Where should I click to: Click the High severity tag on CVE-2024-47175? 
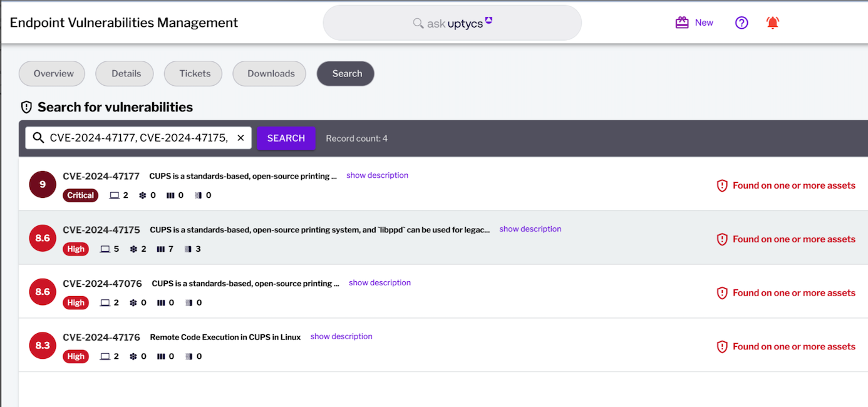[76, 249]
